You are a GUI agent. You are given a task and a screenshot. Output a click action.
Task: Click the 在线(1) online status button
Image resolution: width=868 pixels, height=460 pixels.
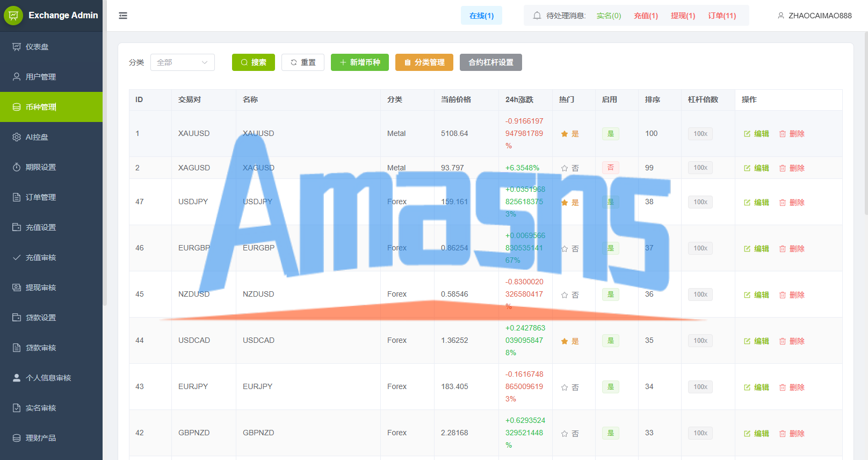[481, 16]
